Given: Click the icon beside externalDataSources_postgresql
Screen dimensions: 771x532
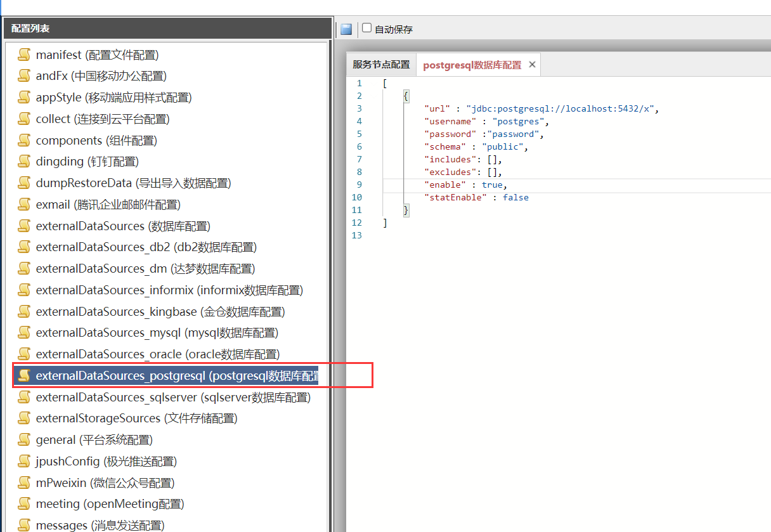Looking at the screenshot, I should point(24,376).
